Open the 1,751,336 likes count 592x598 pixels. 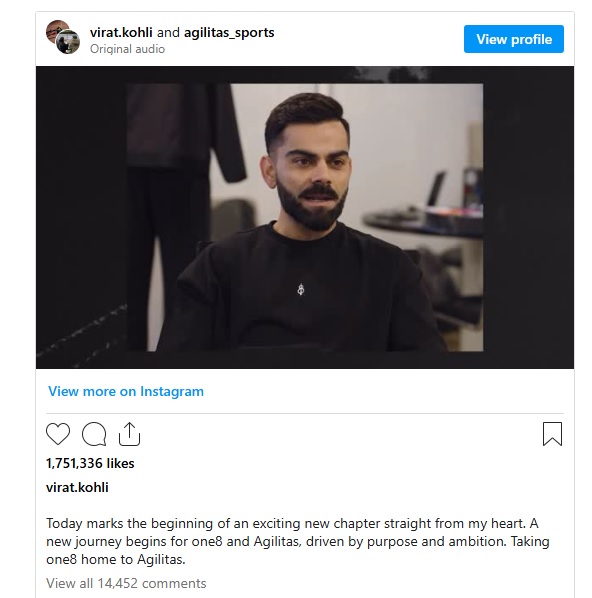pos(90,463)
